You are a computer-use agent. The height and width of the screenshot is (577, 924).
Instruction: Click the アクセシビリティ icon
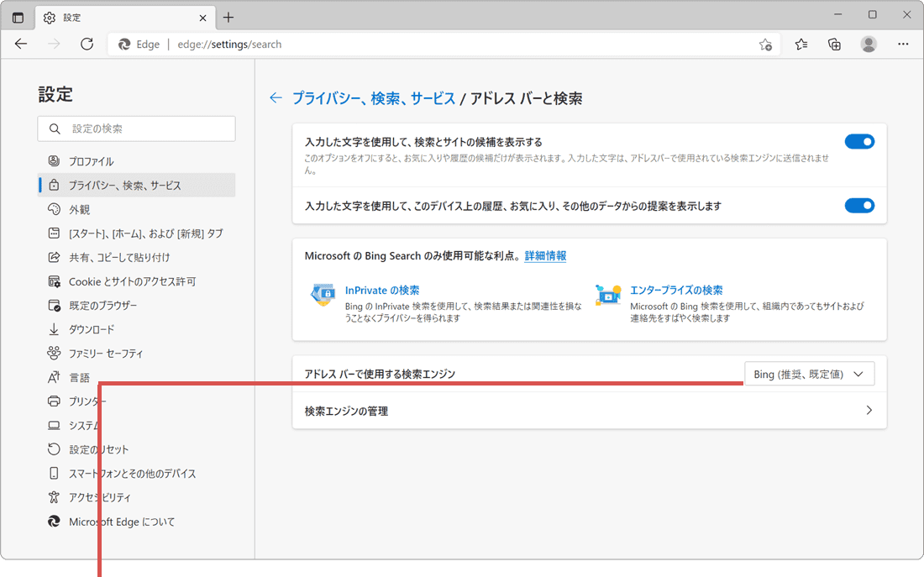(54, 497)
